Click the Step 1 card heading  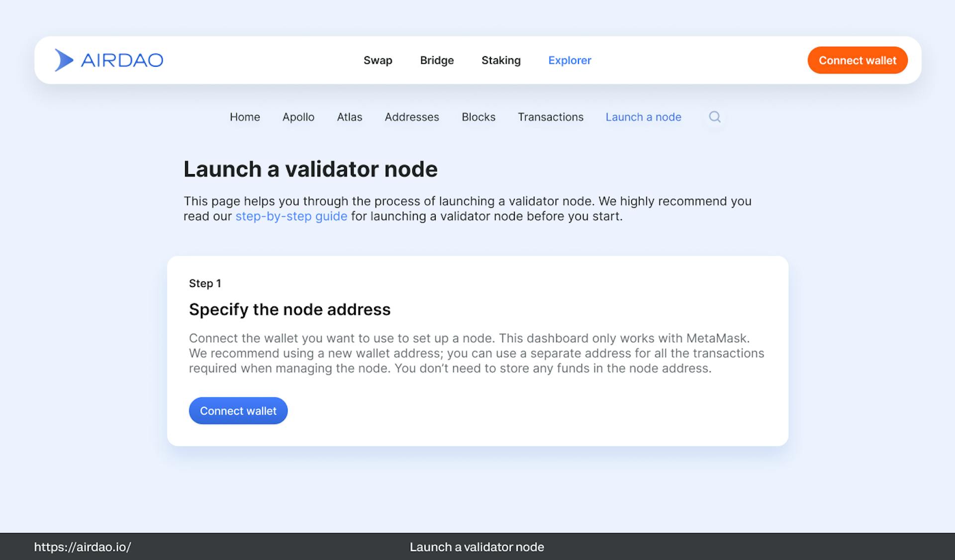click(204, 283)
